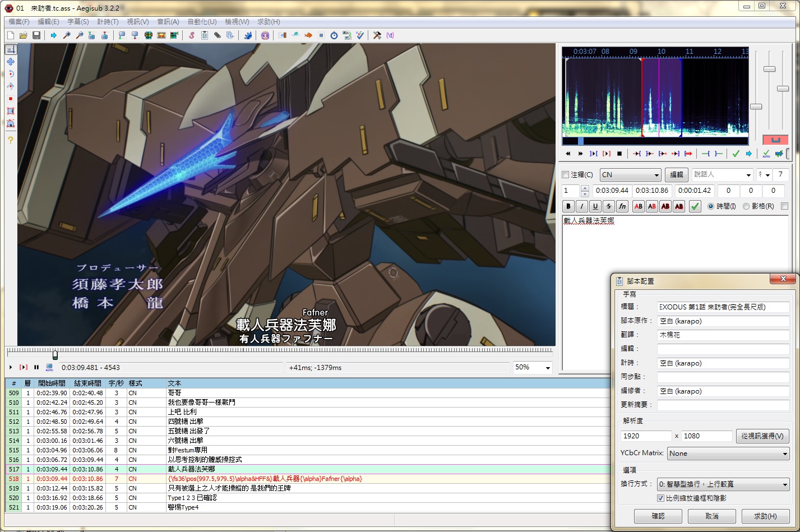Screen dimensions: 800x532
Task: Open the Timing Post-Processor clock icon
Action: pos(334,35)
